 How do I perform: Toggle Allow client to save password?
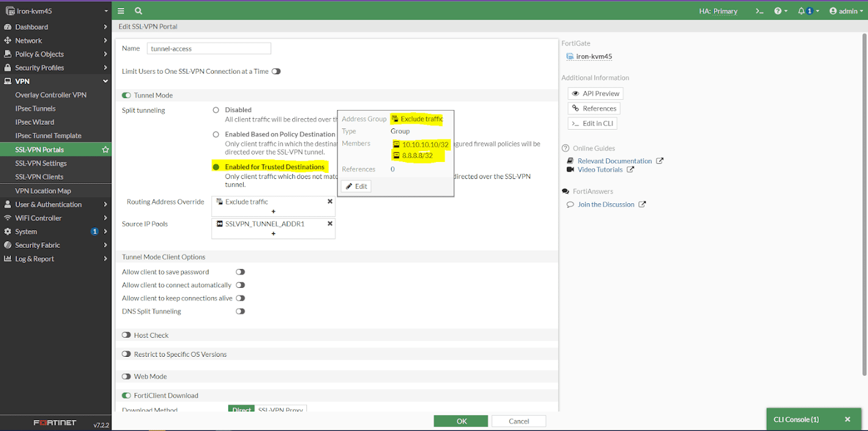point(240,272)
